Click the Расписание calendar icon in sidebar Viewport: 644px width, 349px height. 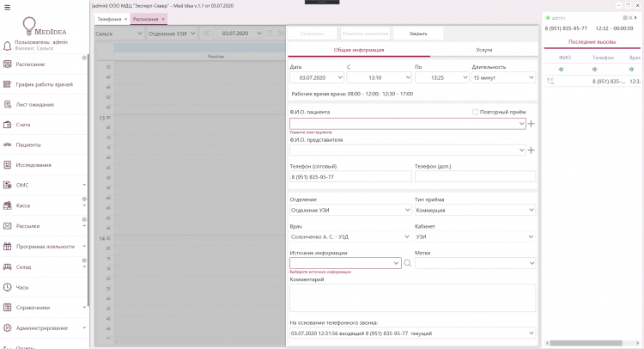coord(7,64)
